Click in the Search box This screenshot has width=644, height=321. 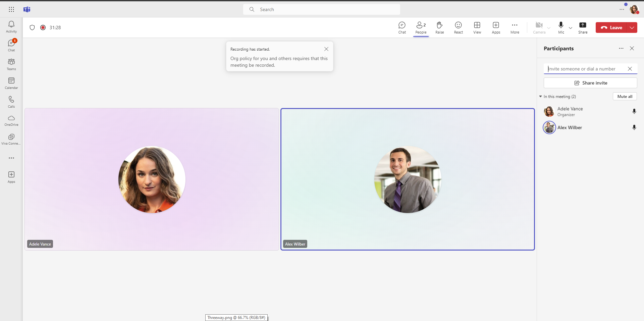pyautogui.click(x=322, y=9)
